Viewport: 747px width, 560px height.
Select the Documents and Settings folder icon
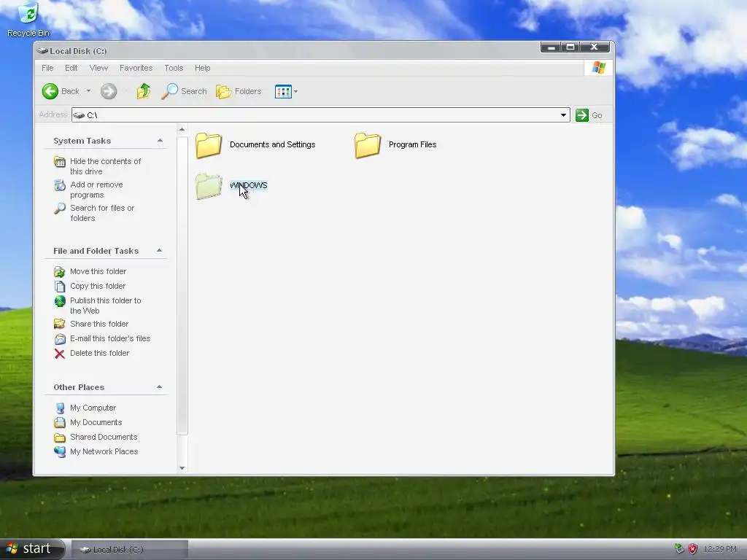coord(209,145)
